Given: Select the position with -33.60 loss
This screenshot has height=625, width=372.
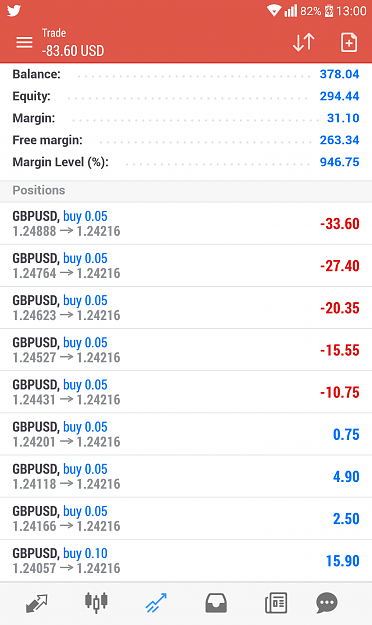Looking at the screenshot, I should coord(186,224).
